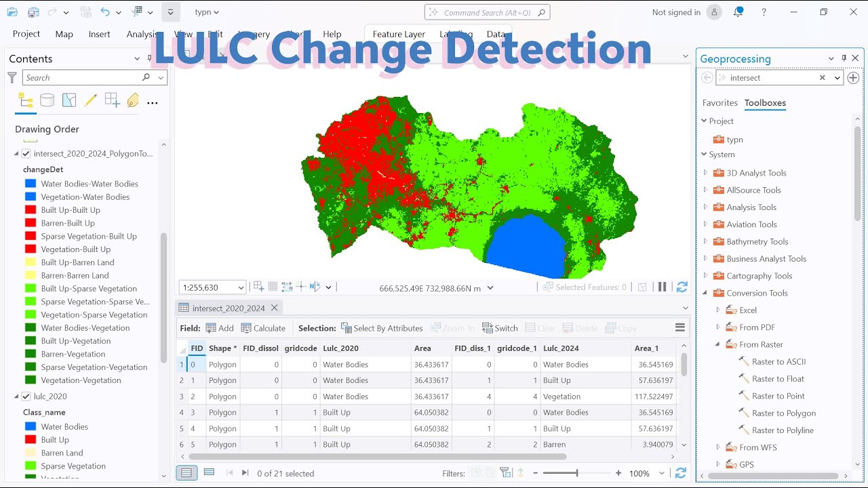
Task: Click the Lulc_2024 column header
Action: (585, 348)
